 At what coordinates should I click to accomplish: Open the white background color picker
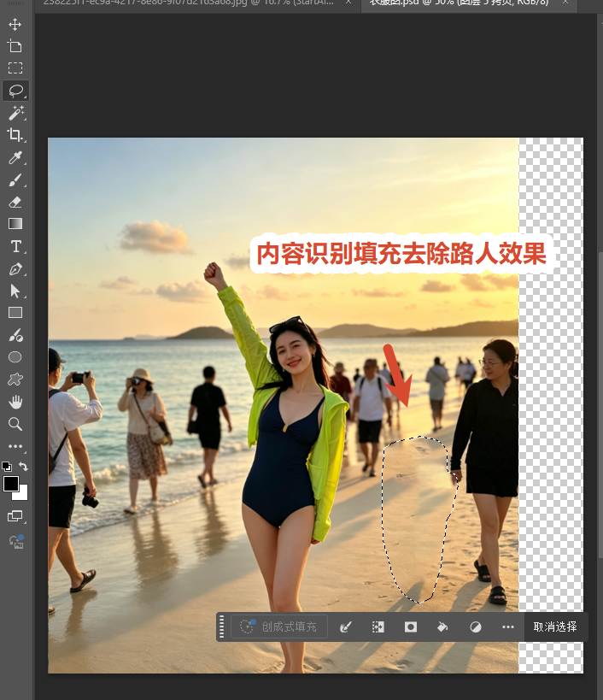click(21, 494)
